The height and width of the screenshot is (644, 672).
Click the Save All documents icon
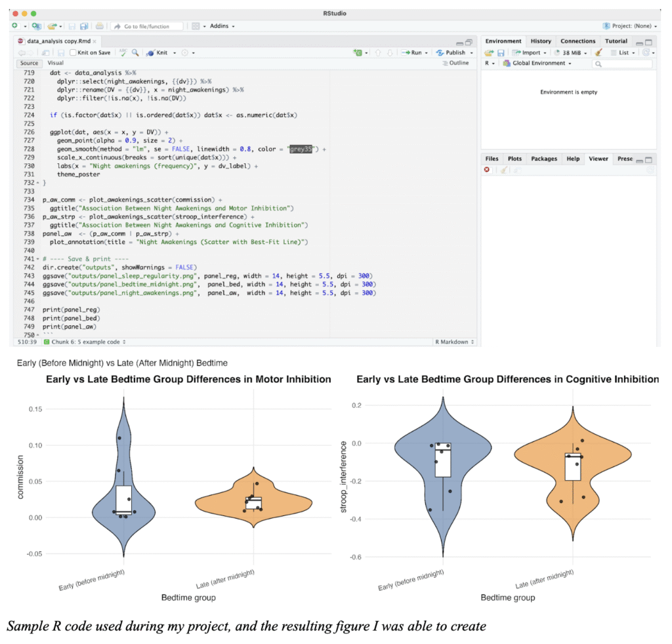pos(84,26)
